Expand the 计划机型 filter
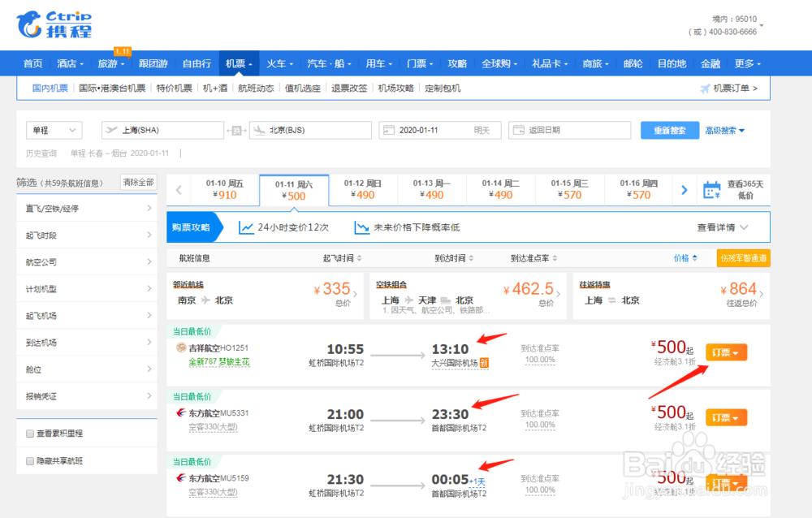 (x=87, y=288)
